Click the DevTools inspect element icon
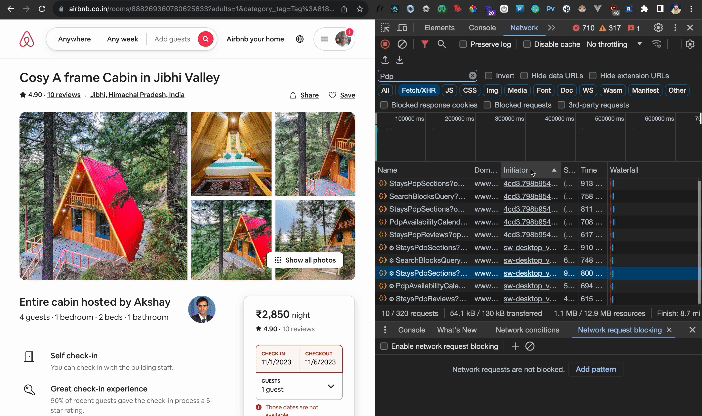This screenshot has width=702, height=416. (385, 28)
